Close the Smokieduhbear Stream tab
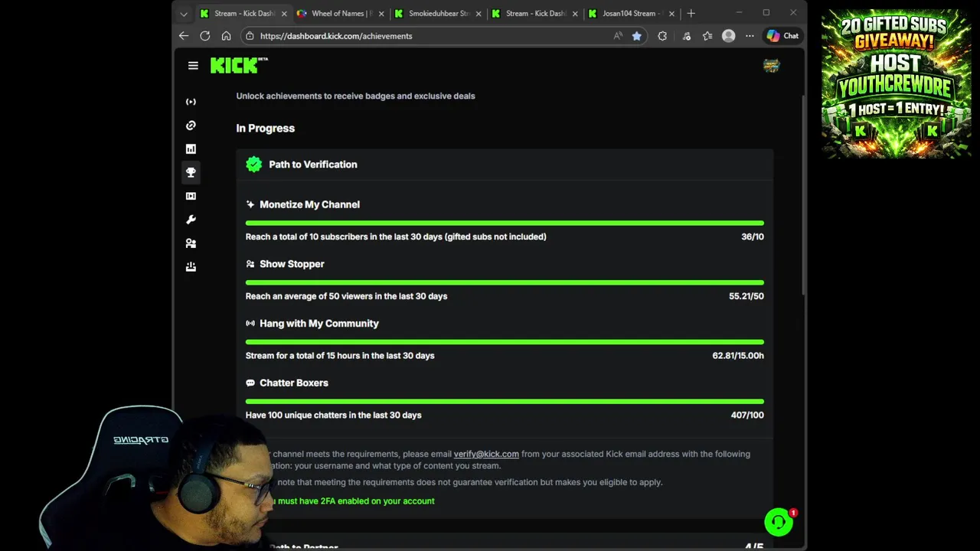 [479, 14]
